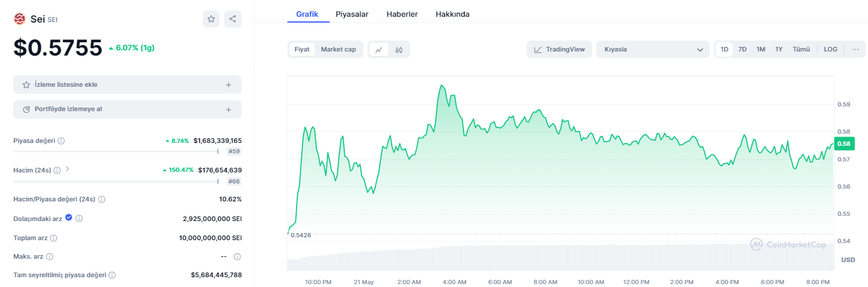Toggle chart to Fiyat view

click(x=302, y=49)
